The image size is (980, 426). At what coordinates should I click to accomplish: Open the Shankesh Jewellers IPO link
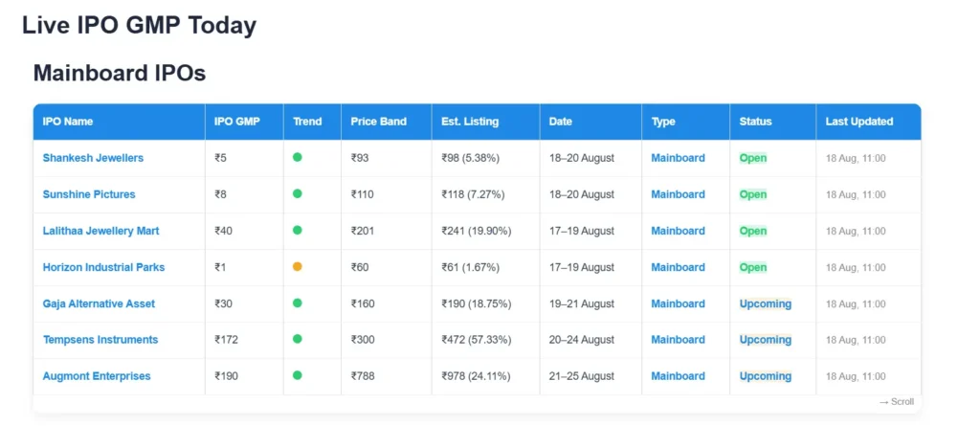[x=93, y=158]
